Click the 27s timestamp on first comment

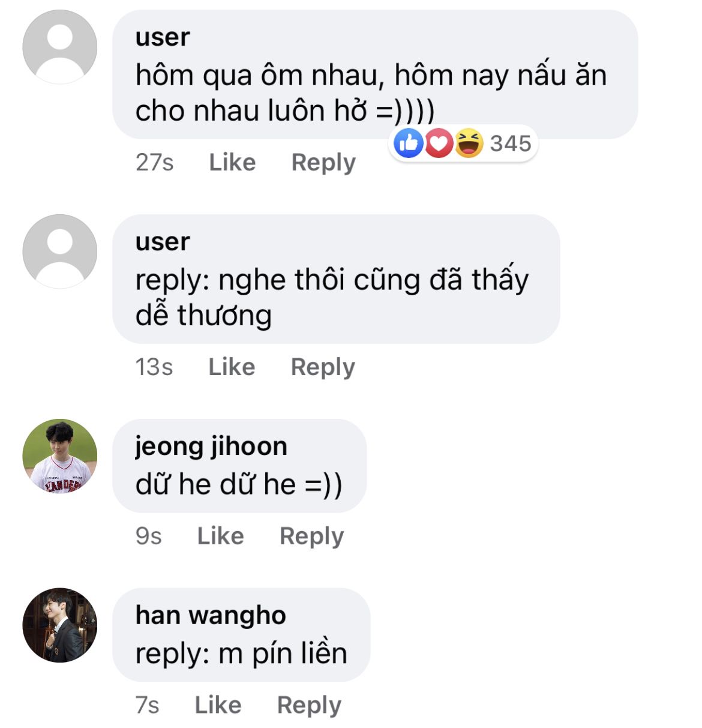pyautogui.click(x=154, y=163)
